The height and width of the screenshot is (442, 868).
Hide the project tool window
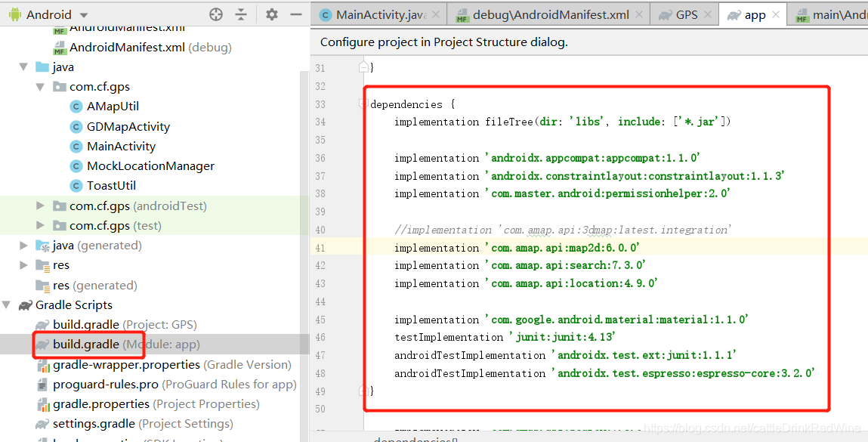pos(296,14)
